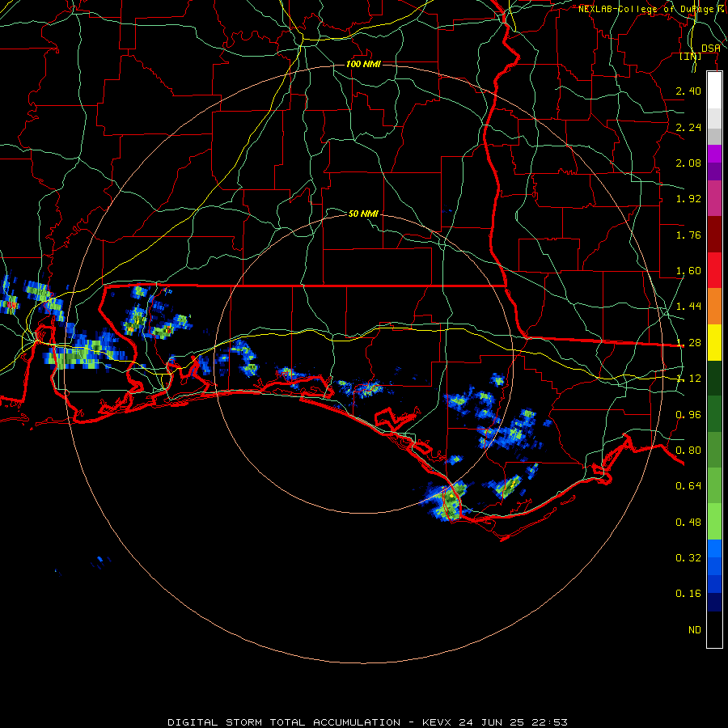Image resolution: width=728 pixels, height=728 pixels.
Task: Pick the yellow swatch beside 1.28
Action: 714,342
